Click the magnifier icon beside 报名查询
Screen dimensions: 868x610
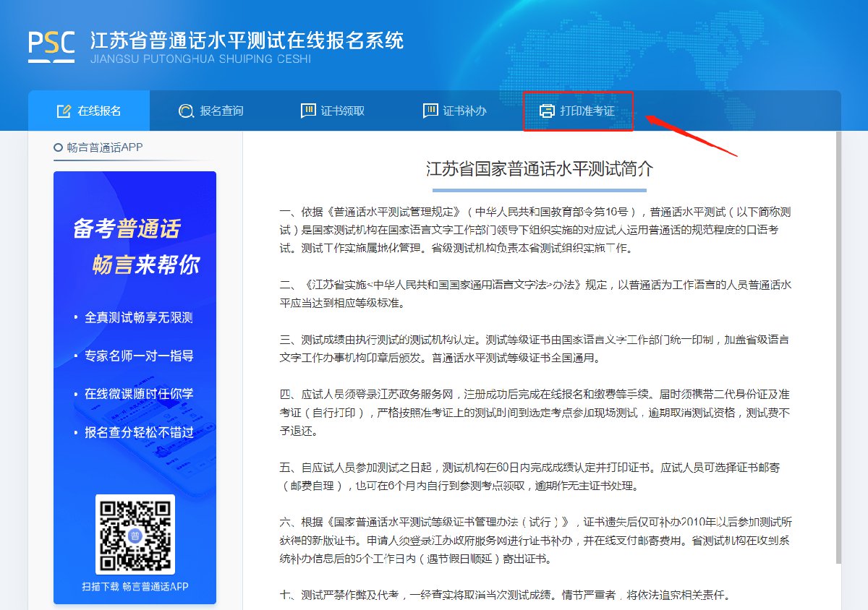pos(186,111)
